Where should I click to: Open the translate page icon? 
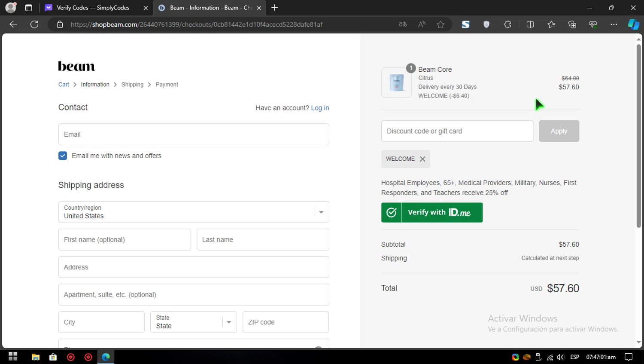pos(403,24)
